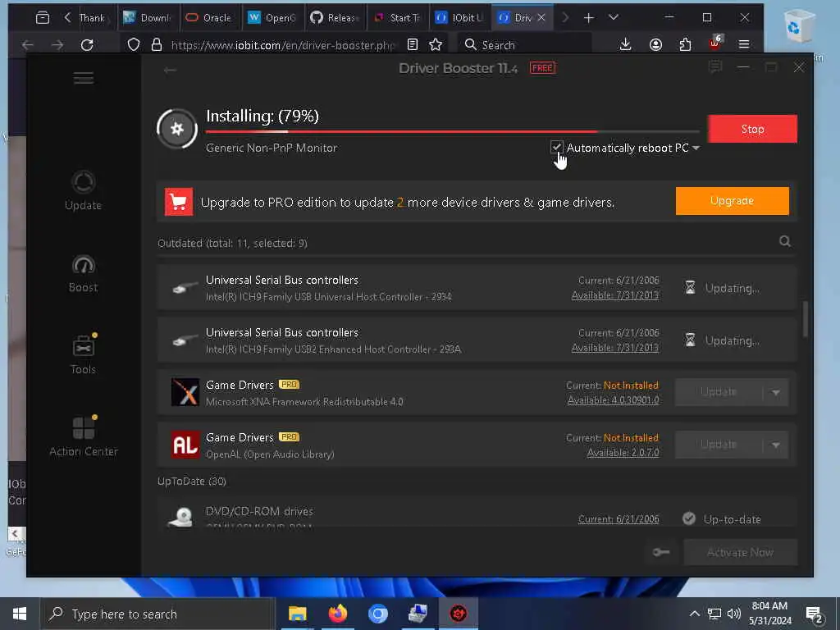The height and width of the screenshot is (630, 840).
Task: Open a new browser tab
Action: click(x=589, y=18)
